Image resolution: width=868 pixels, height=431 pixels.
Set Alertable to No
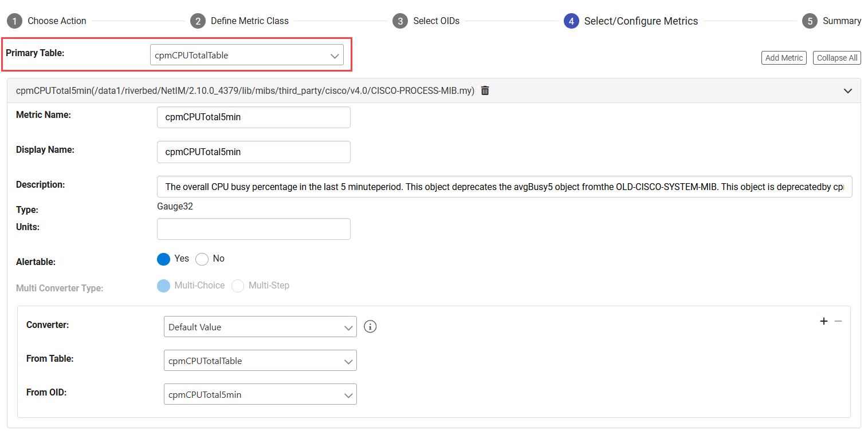pyautogui.click(x=202, y=259)
